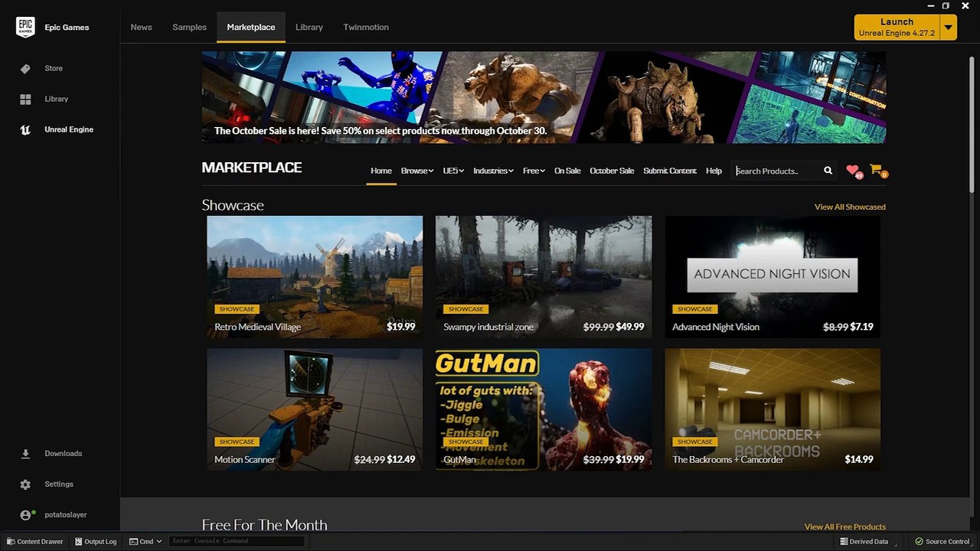The image size is (980, 551).
Task: Open the Submit Content link
Action: [670, 171]
